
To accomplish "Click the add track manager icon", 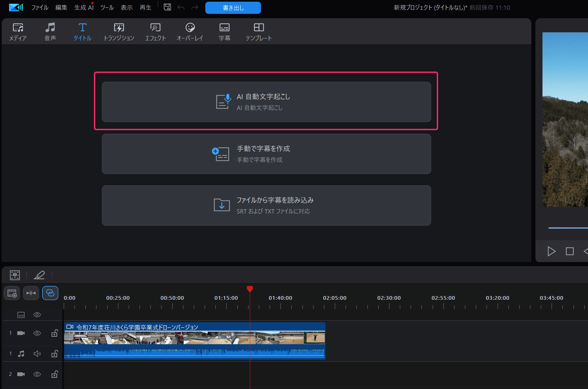I will coord(12,293).
